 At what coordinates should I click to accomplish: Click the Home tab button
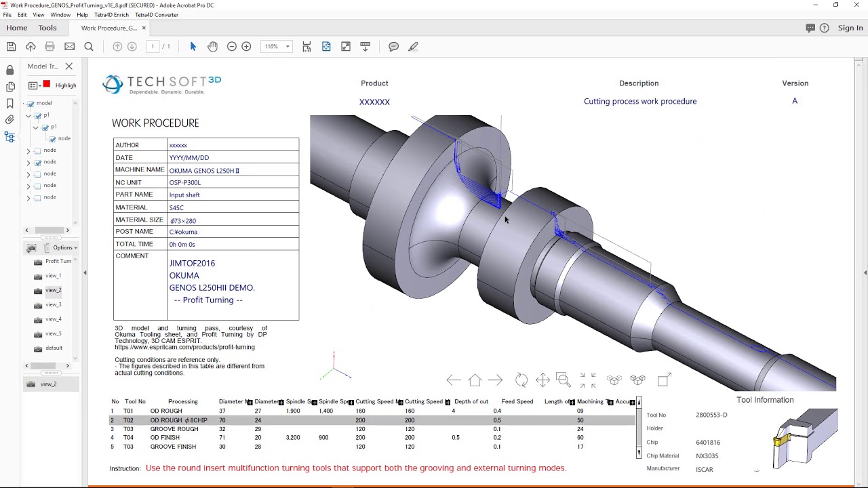click(17, 28)
